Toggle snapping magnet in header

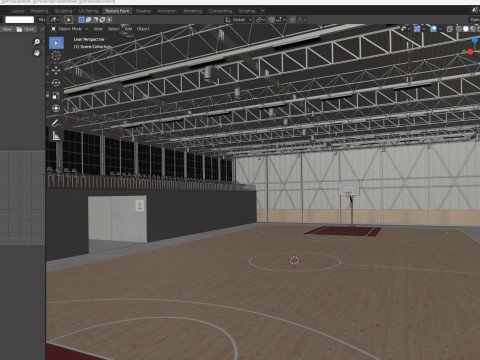[x=272, y=20]
